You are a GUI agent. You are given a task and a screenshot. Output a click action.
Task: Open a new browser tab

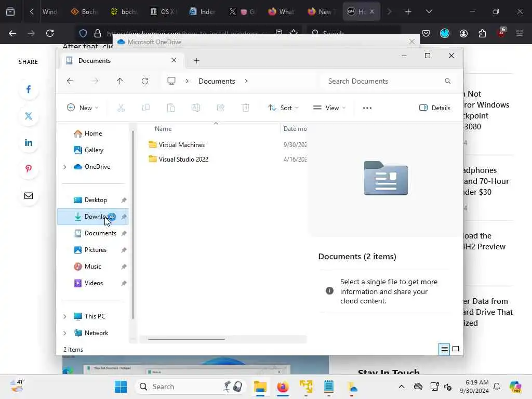(x=408, y=12)
